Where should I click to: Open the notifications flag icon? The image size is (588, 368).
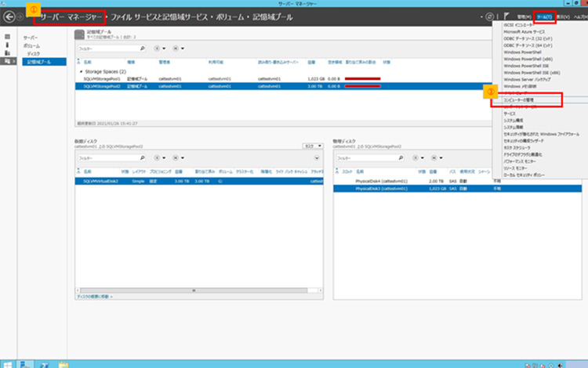pyautogui.click(x=507, y=16)
